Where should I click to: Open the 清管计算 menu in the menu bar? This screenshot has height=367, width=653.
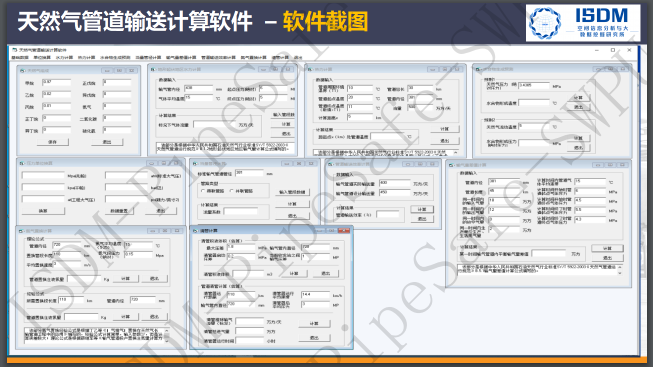(x=279, y=57)
